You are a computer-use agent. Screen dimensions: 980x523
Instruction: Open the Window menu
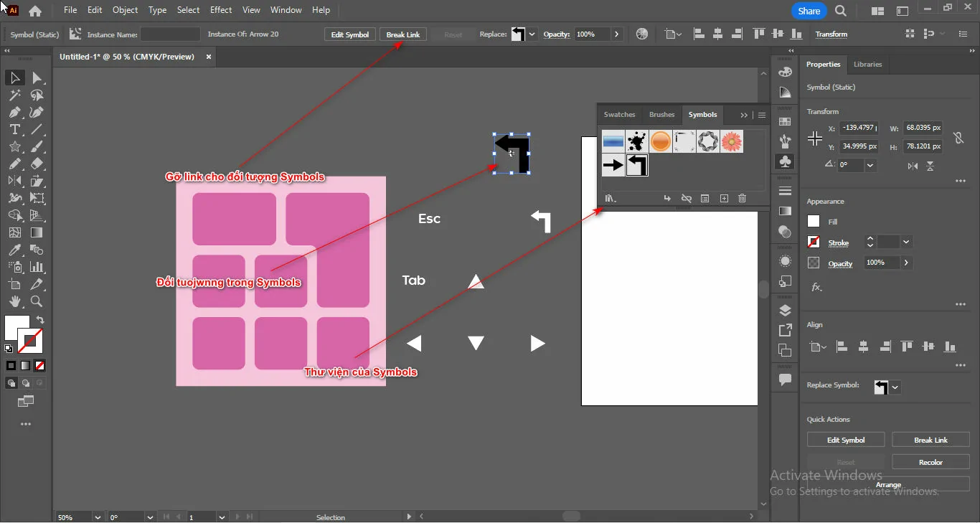pos(286,10)
